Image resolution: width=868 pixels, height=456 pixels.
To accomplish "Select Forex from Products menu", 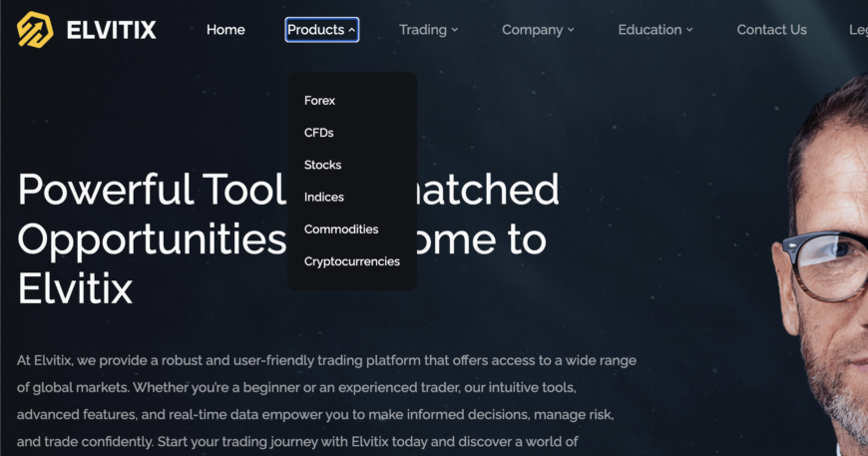I will 319,101.
